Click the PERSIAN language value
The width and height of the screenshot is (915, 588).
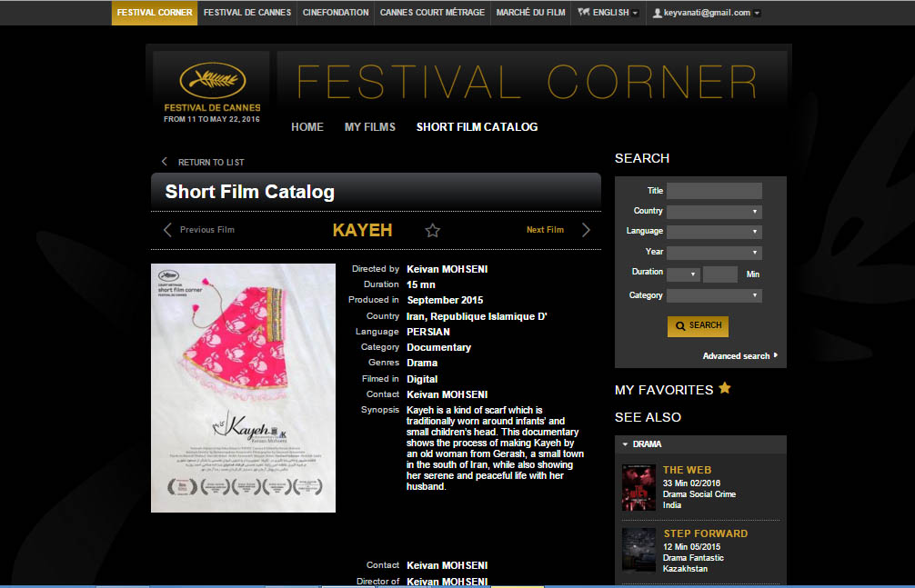point(428,332)
